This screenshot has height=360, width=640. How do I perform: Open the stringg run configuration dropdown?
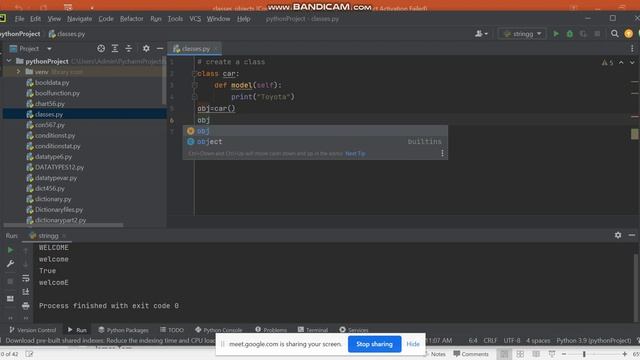pos(522,34)
